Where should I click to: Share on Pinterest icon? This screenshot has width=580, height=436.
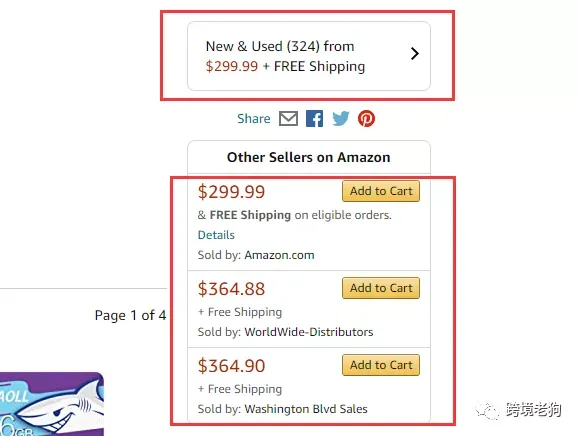tap(366, 119)
